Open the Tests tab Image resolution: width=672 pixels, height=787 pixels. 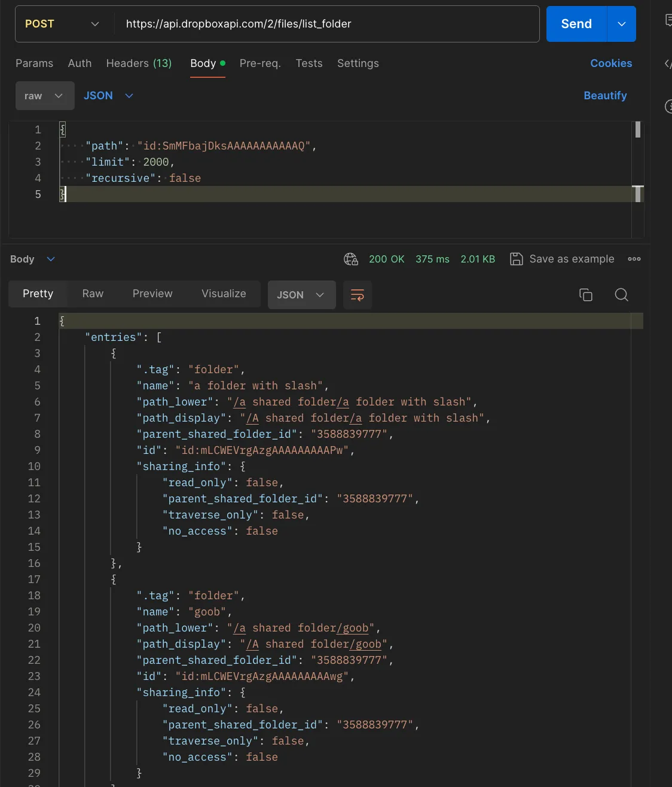tap(309, 63)
